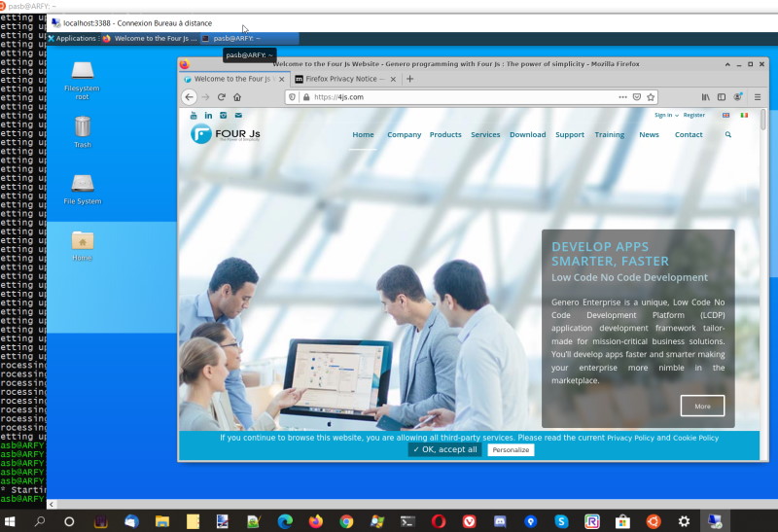Open Microsoft Edge from taskbar
The width and height of the screenshot is (778, 532).
pyautogui.click(x=285, y=521)
